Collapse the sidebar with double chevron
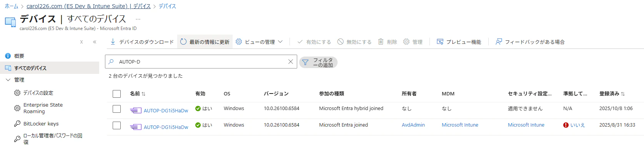Image resolution: width=644 pixels, height=147 pixels. point(95,42)
